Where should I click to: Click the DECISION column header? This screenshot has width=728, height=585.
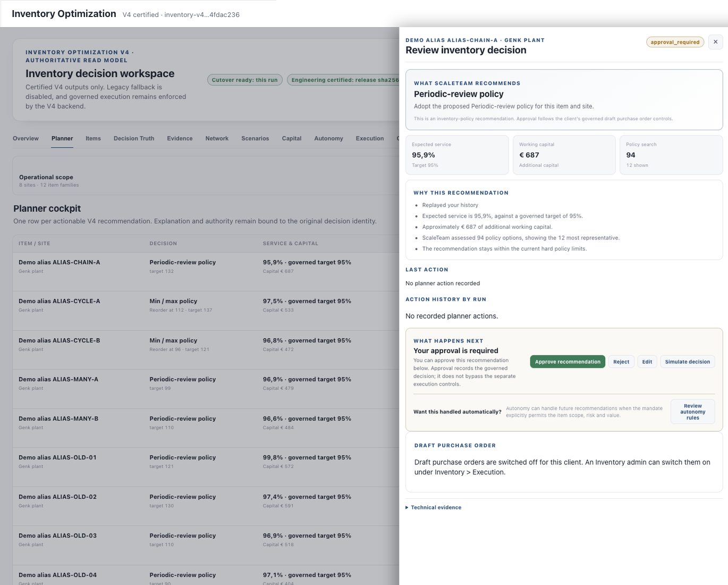163,244
